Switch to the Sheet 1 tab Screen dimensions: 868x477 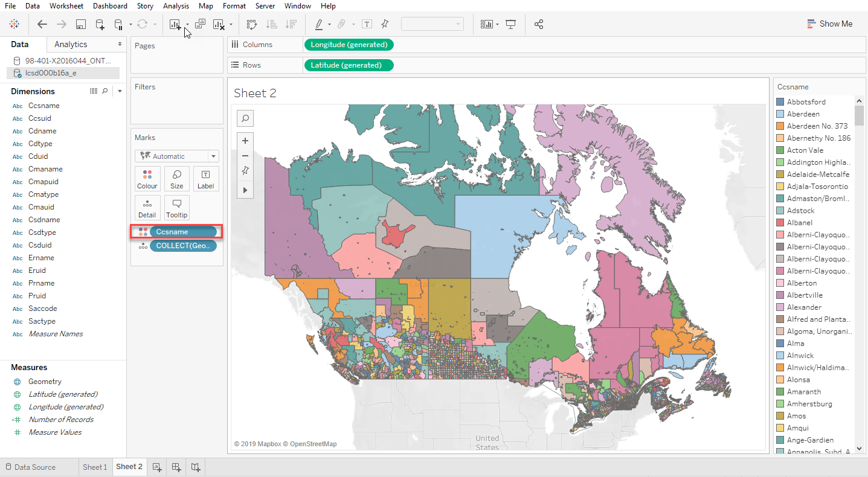(95, 467)
